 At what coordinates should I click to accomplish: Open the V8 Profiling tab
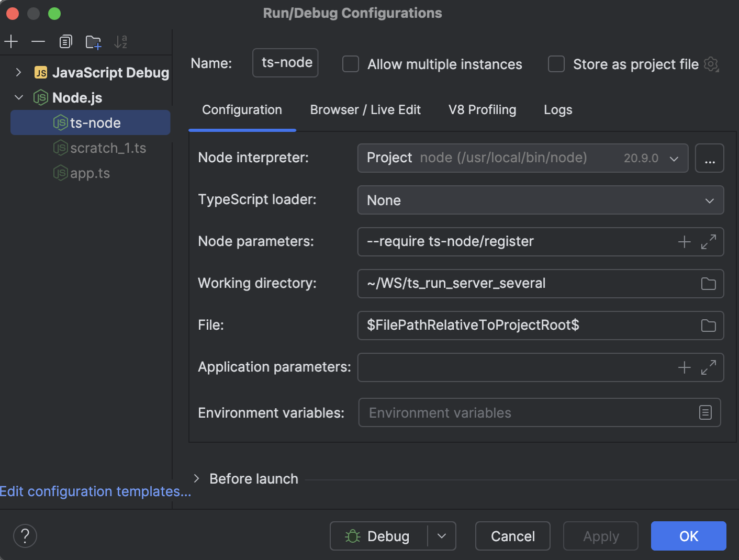click(482, 110)
